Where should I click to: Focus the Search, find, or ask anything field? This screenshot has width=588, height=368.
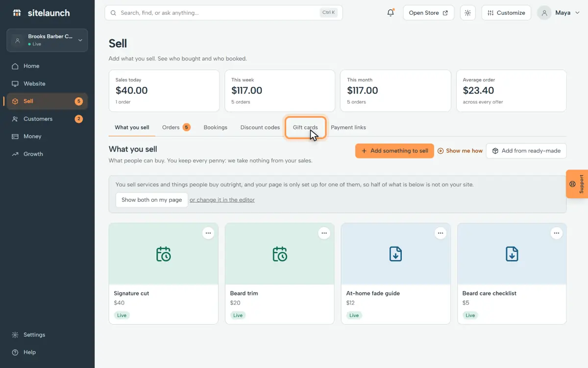223,13
